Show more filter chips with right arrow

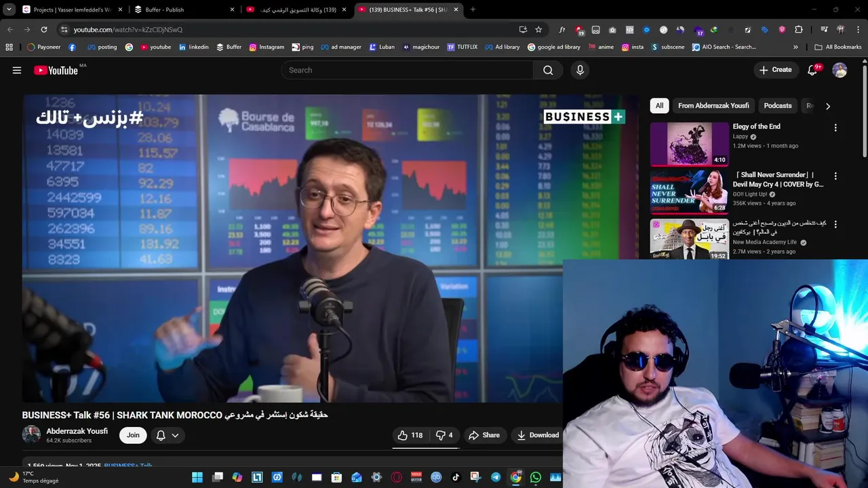[827, 106]
